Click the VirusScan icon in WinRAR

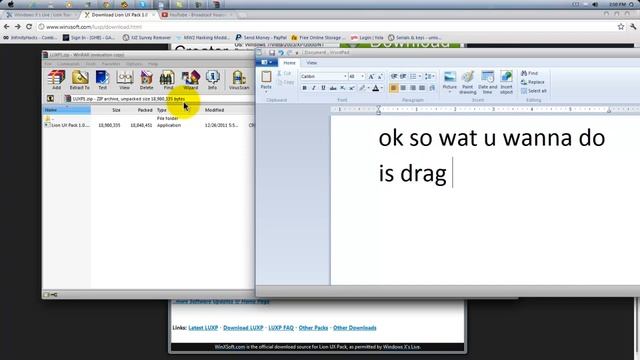(x=239, y=80)
